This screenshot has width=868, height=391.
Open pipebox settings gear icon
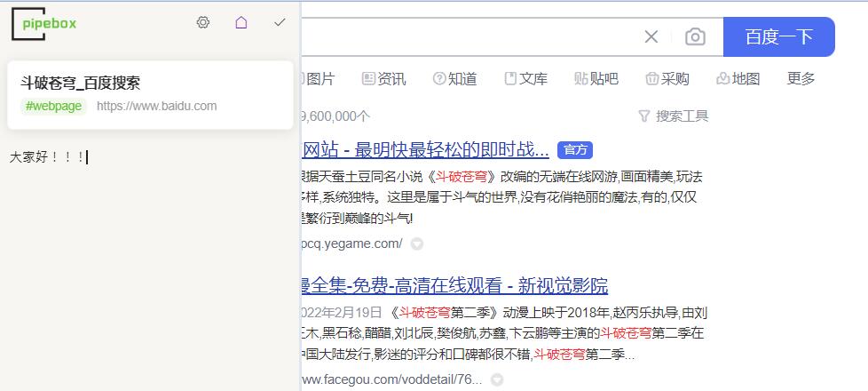tap(203, 23)
